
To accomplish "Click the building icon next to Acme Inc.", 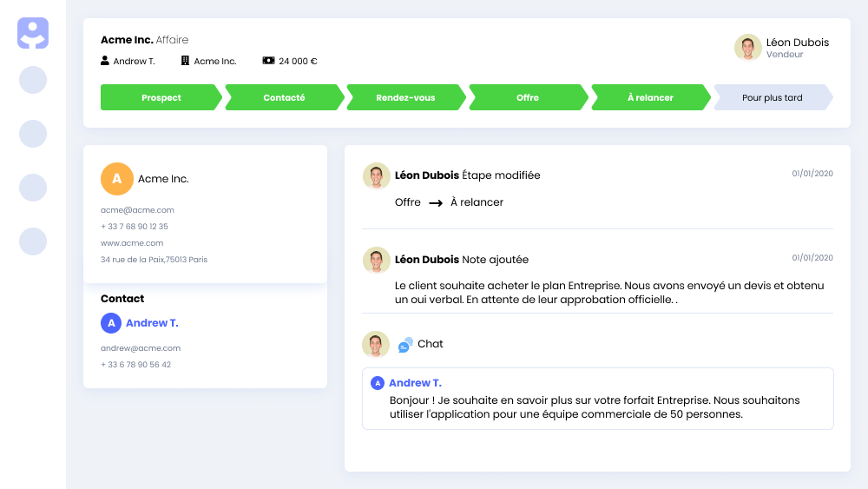I will pos(185,61).
